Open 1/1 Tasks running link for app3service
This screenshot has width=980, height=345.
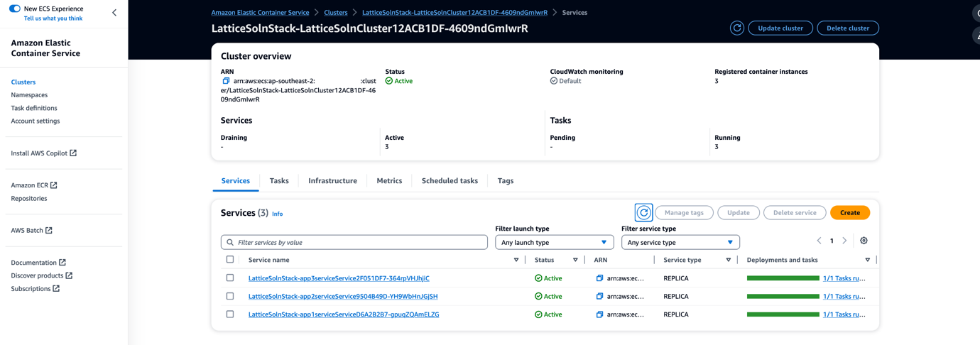(x=844, y=278)
